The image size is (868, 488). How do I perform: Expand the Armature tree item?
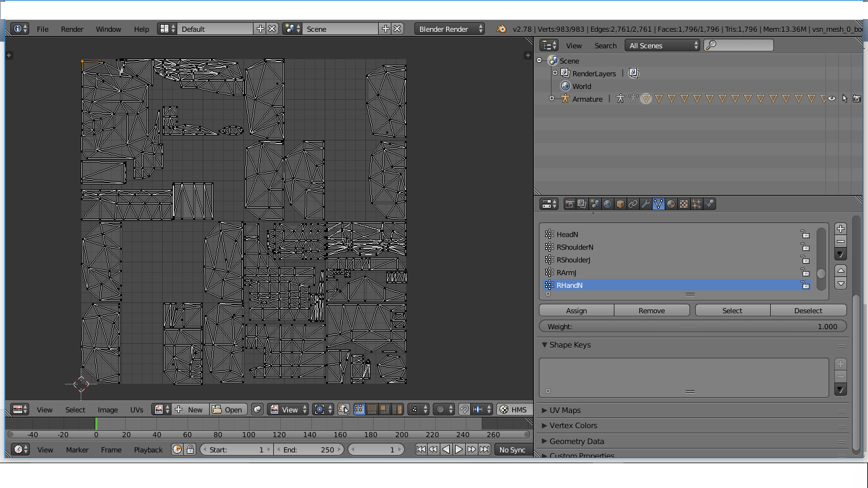(552, 98)
